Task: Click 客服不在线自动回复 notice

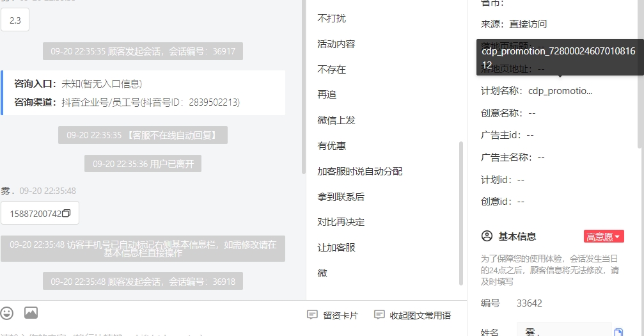Action: point(143,135)
